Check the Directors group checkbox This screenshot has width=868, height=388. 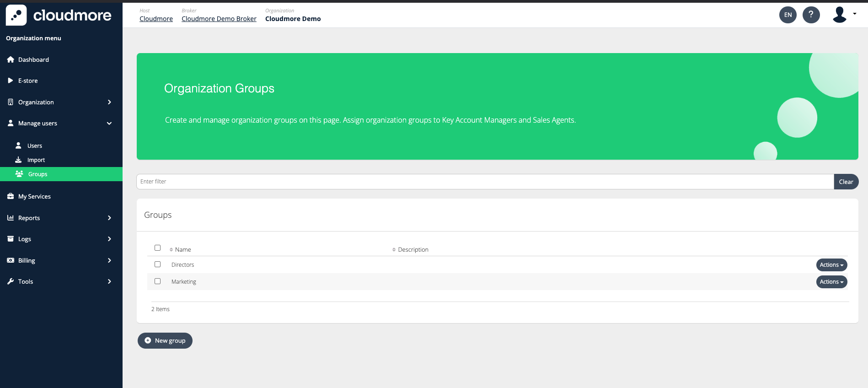(157, 264)
